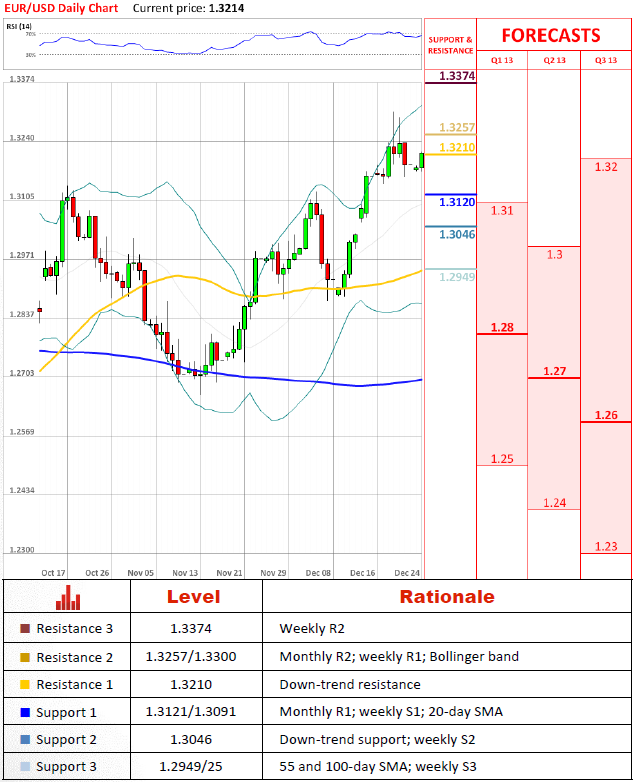This screenshot has width=634, height=782.
Task: Click the 1.3121/1.3091 level cell
Action: [191, 712]
